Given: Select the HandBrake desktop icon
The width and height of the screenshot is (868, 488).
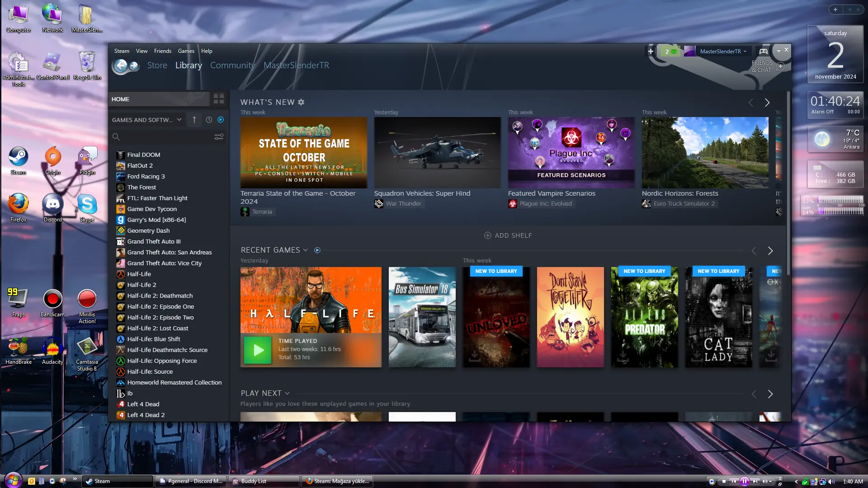Looking at the screenshot, I should [18, 351].
